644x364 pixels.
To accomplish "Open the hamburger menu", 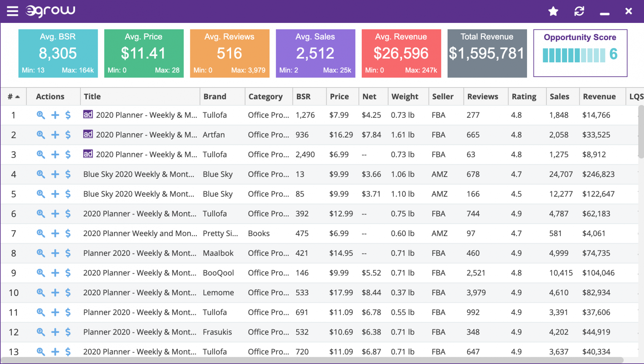I will (12, 11).
